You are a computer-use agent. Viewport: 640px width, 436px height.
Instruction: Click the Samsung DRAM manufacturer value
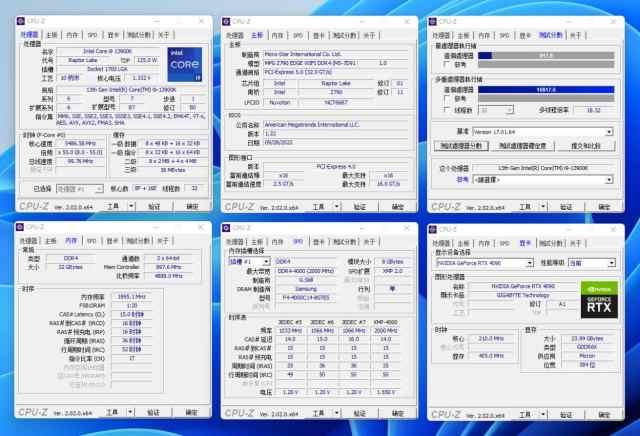tap(306, 289)
